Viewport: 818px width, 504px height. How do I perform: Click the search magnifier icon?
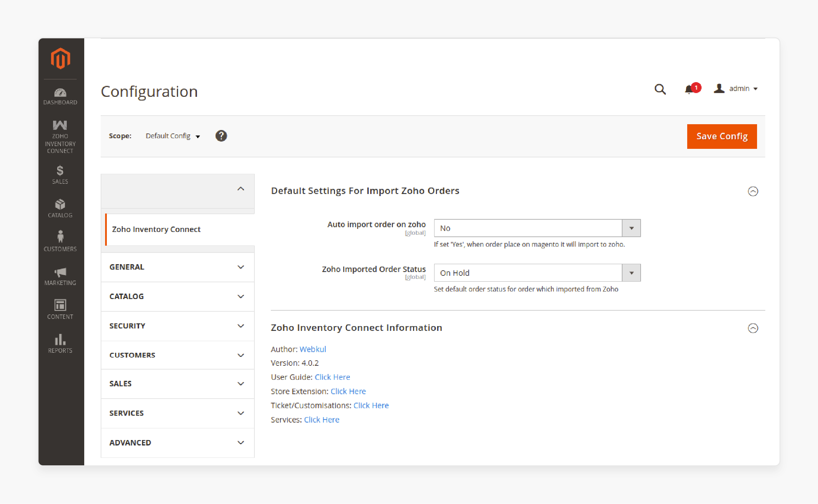point(660,89)
